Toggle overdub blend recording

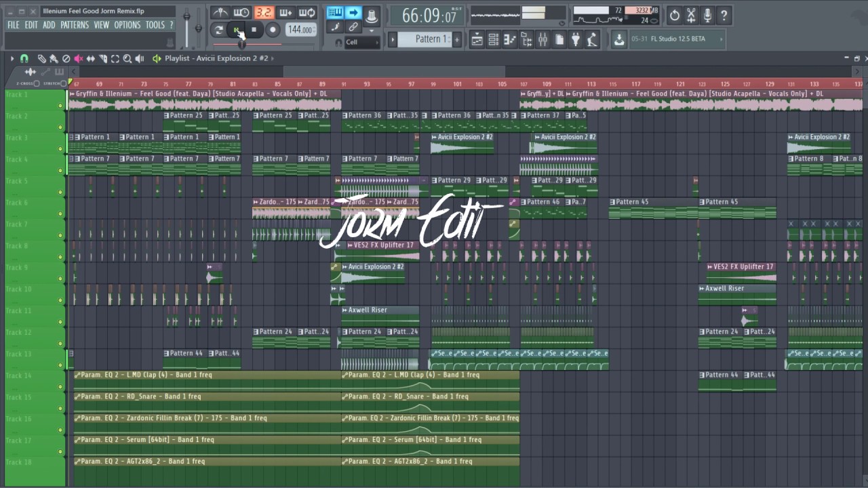click(x=285, y=12)
